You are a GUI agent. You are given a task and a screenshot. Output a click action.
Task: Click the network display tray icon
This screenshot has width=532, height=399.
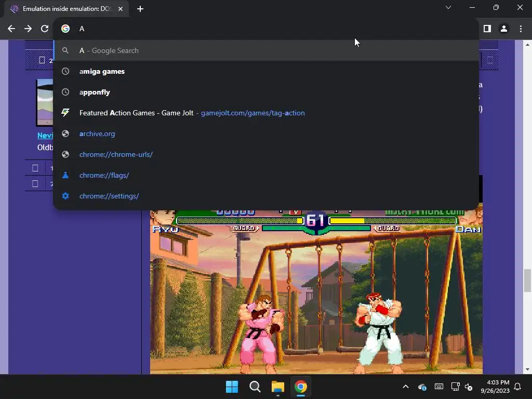455,387
